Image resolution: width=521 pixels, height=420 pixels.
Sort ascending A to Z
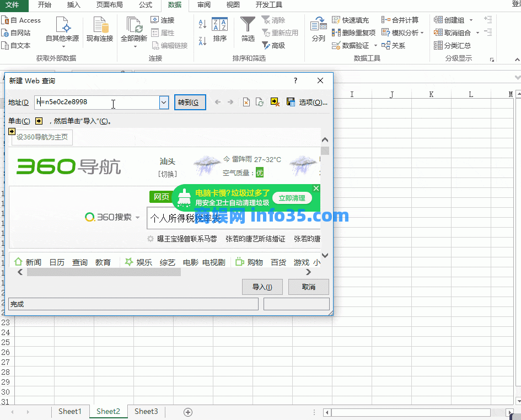[x=202, y=24]
